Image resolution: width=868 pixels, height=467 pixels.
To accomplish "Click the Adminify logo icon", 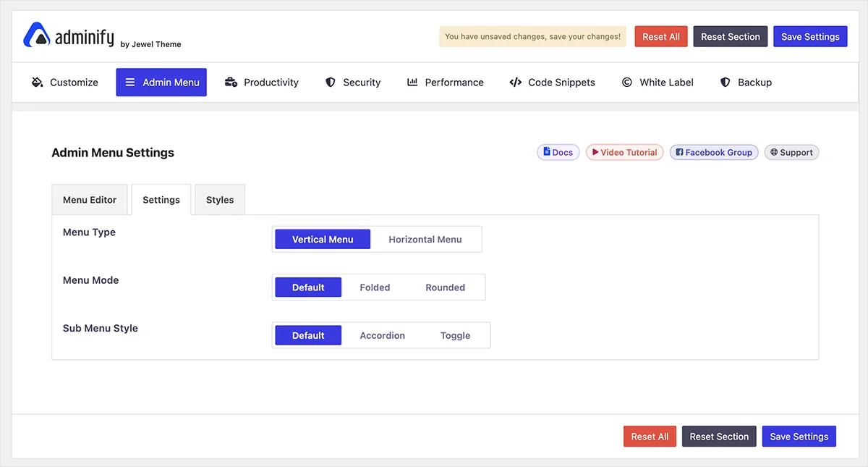I will point(36,35).
